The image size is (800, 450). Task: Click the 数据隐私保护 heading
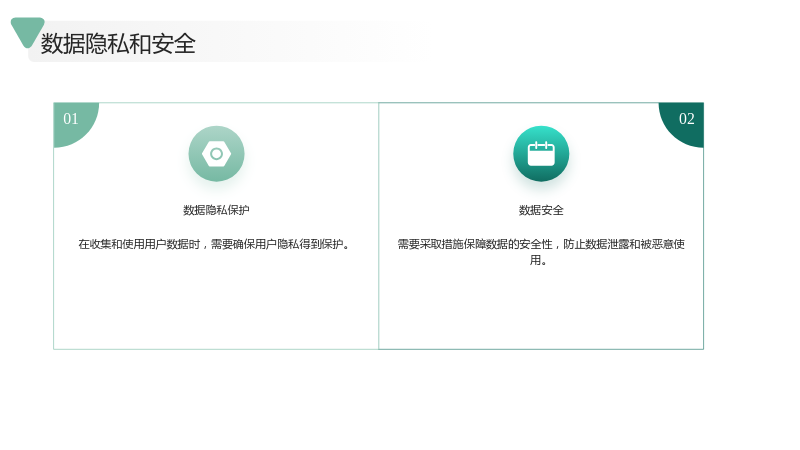216,210
